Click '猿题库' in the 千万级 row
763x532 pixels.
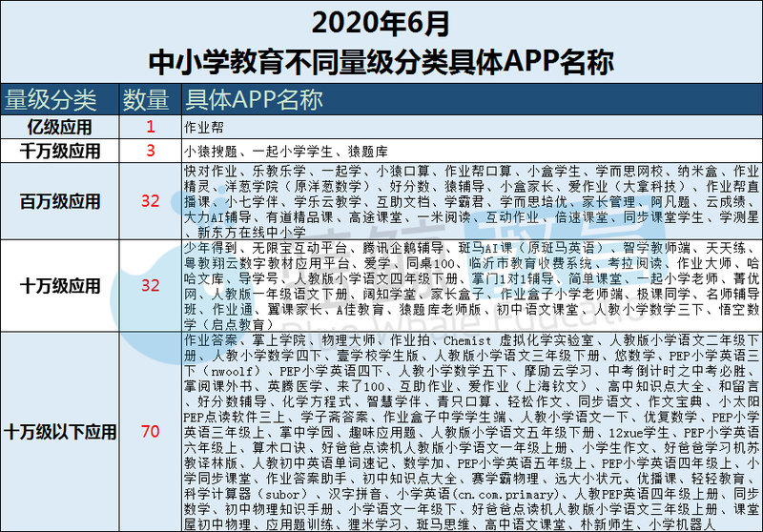pyautogui.click(x=367, y=152)
